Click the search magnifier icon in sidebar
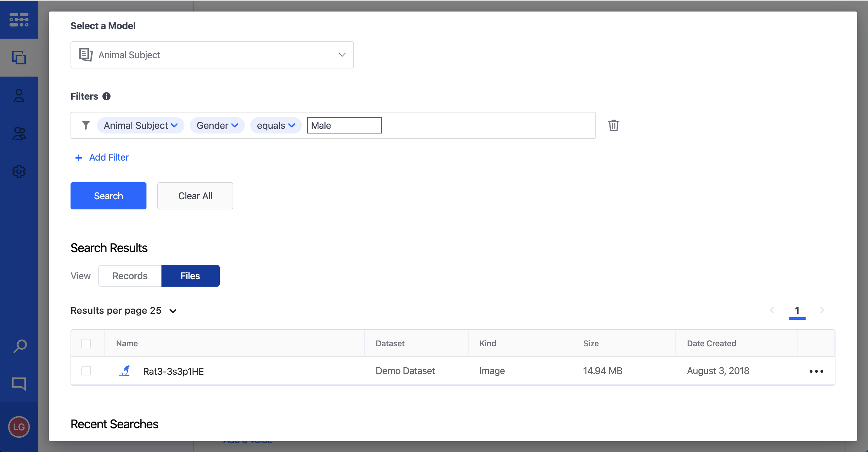Viewport: 868px width, 452px height. (x=20, y=346)
